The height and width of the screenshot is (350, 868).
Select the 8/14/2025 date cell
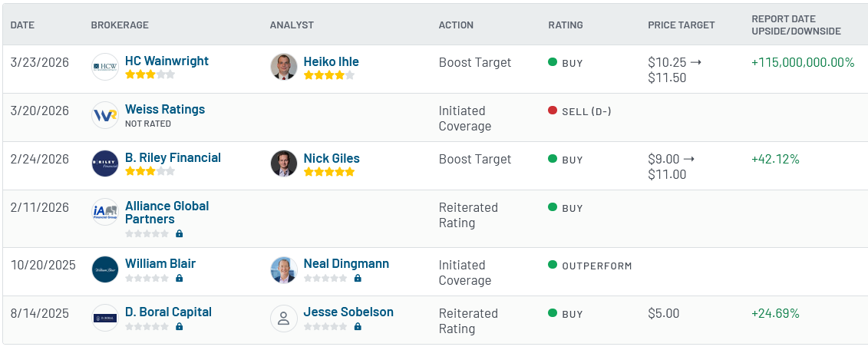click(40, 313)
